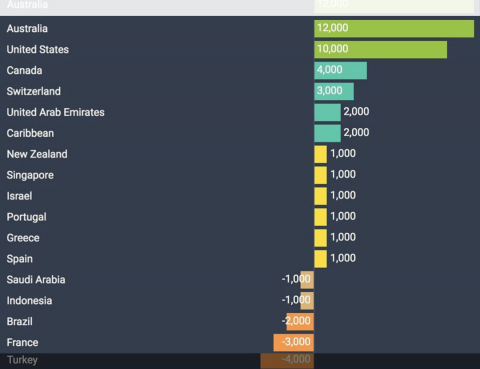Click the Switzerland 3,000 bar
Viewport: 480px width, 369px height.
pos(334,91)
